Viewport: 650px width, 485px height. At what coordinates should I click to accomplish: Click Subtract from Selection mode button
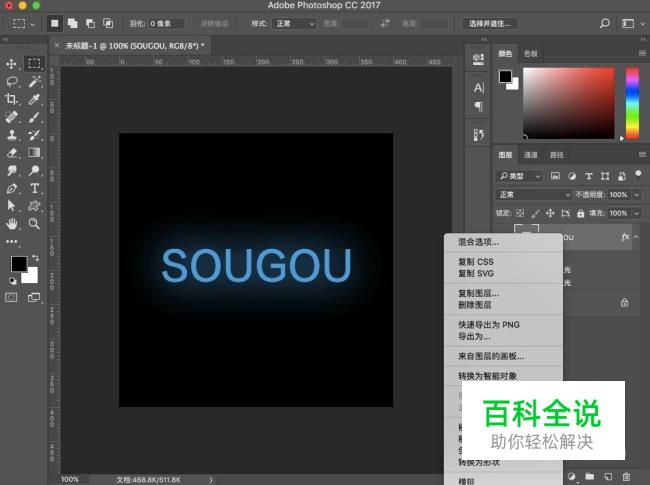(x=90, y=23)
